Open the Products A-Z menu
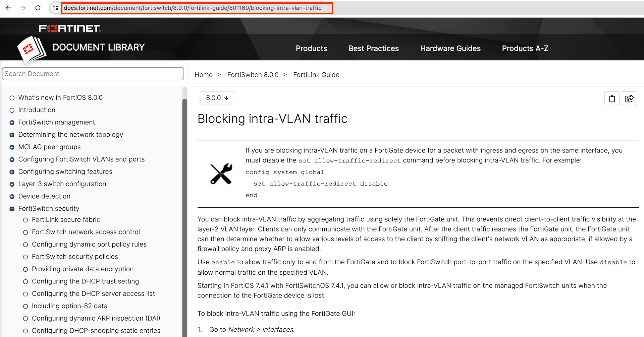This screenshot has height=337, width=644. coord(525,49)
